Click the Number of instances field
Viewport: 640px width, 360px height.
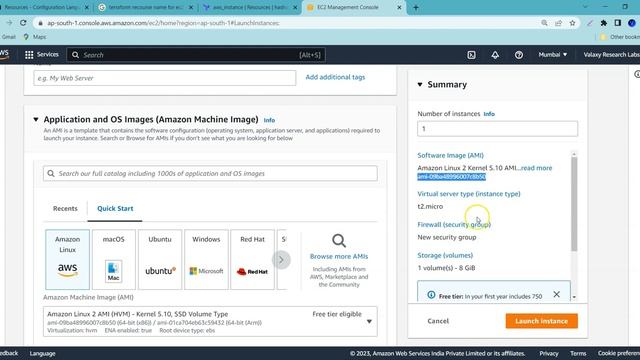(497, 129)
